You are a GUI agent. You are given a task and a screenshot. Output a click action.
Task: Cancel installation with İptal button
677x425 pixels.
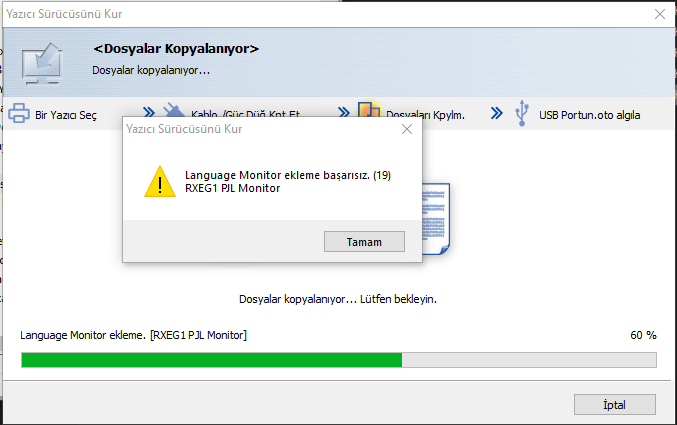[x=615, y=405]
